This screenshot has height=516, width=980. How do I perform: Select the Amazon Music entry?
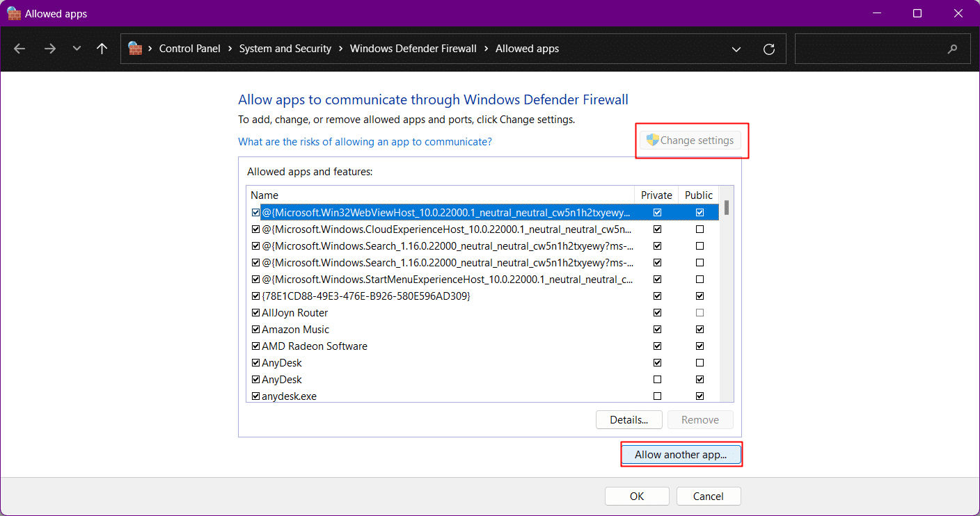coord(295,330)
